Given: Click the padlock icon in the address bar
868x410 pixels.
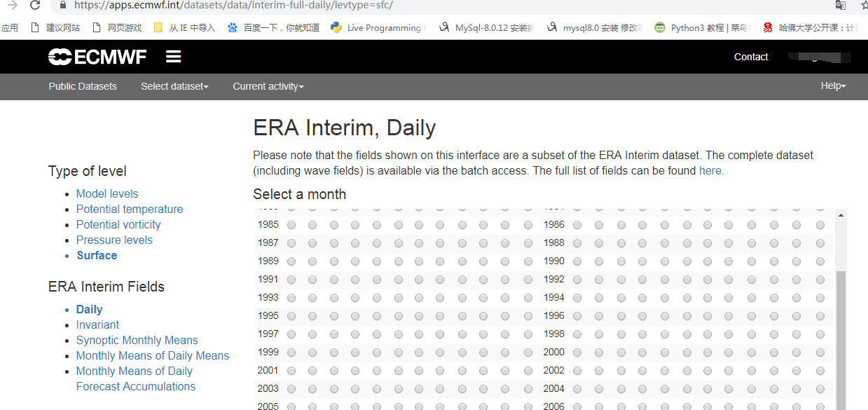Looking at the screenshot, I should pyautogui.click(x=62, y=5).
